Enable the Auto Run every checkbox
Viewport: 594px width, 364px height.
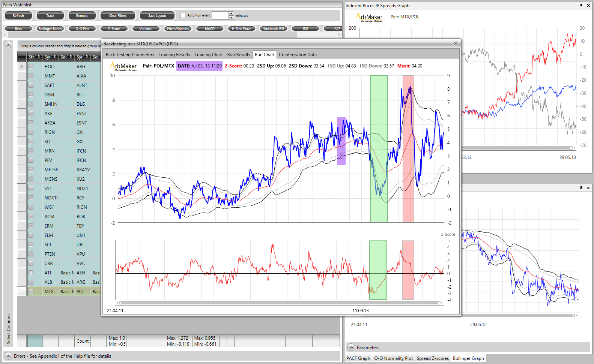pyautogui.click(x=183, y=15)
